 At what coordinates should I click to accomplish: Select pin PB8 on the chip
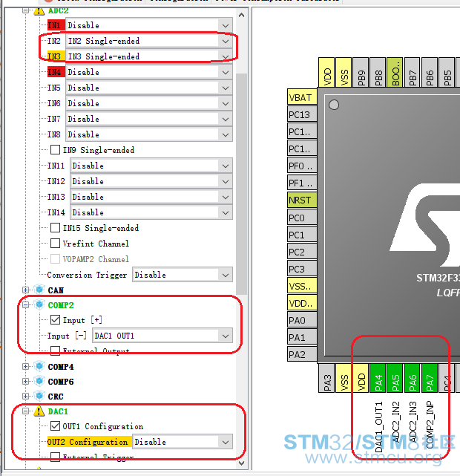(378, 72)
